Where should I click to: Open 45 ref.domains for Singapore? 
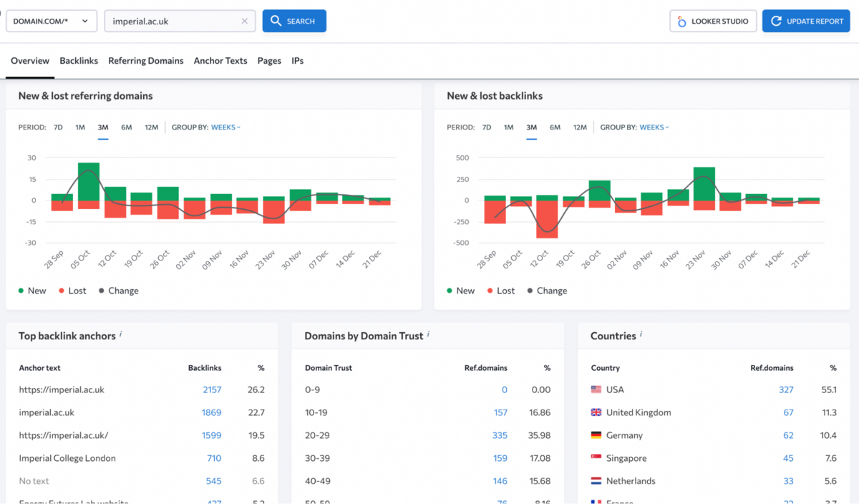(789, 458)
